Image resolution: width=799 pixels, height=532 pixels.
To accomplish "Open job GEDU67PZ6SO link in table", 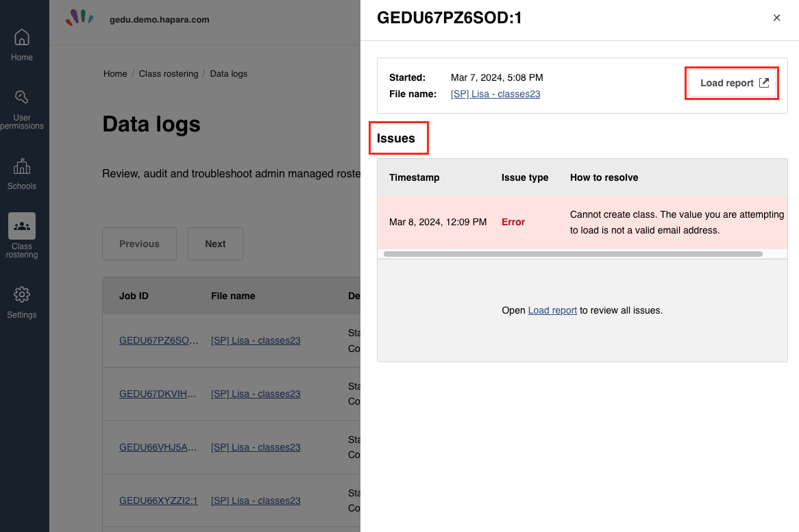I will click(x=158, y=340).
